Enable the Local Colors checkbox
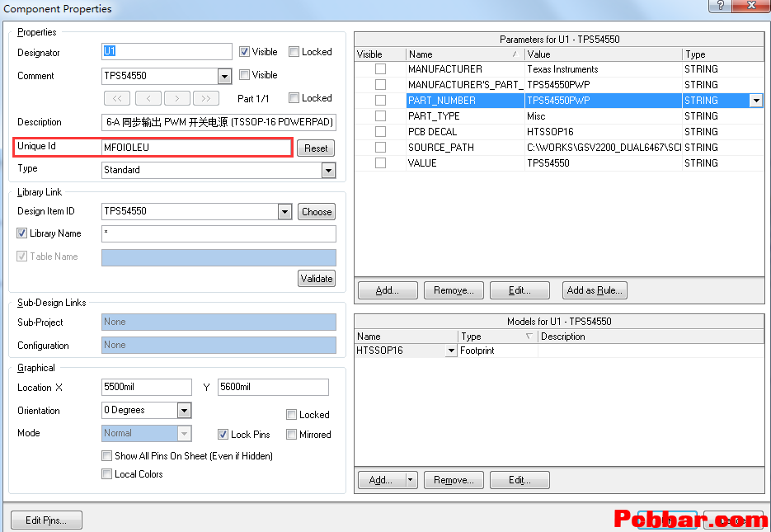The image size is (771, 532). click(106, 474)
